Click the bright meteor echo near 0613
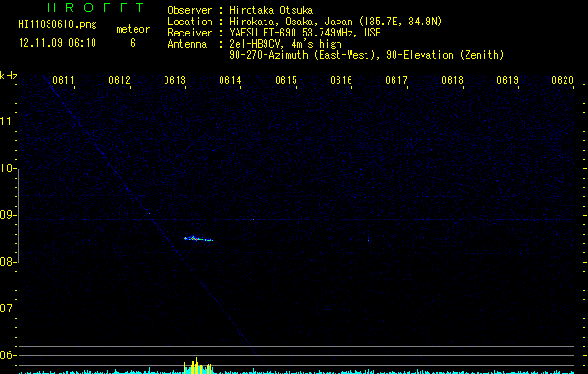 pos(198,238)
